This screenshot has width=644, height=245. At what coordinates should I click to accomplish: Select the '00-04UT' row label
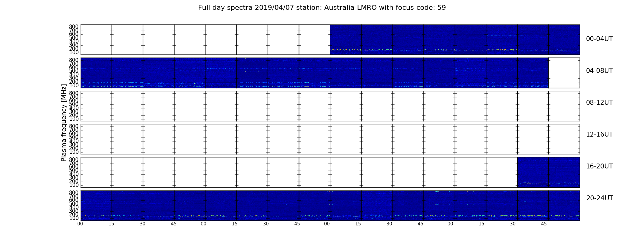click(599, 39)
